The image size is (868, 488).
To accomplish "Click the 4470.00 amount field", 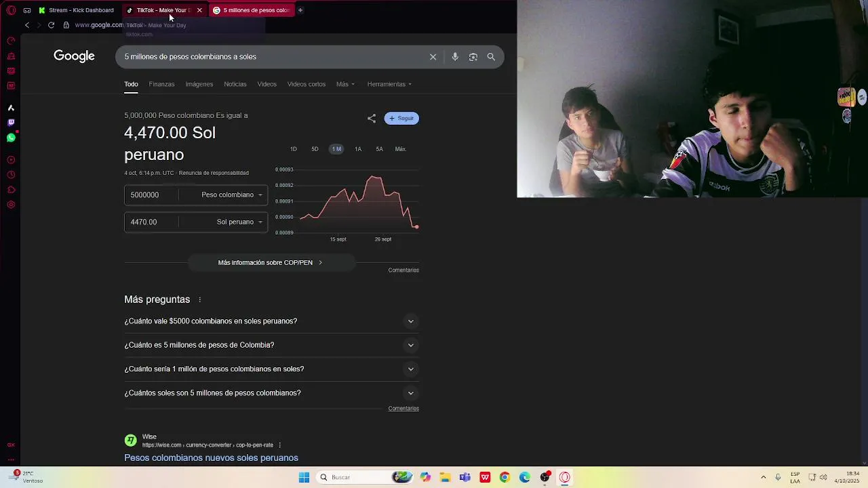I will tap(153, 222).
